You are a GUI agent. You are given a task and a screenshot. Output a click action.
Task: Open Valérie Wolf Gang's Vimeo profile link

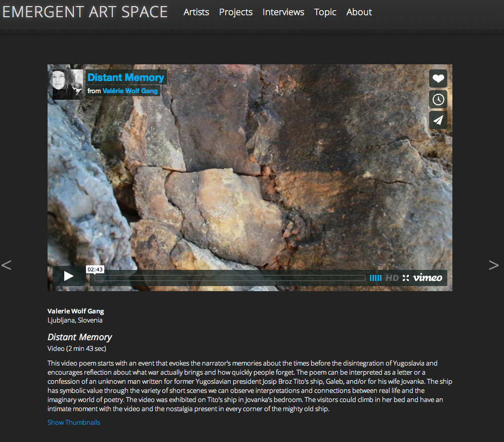tap(130, 91)
